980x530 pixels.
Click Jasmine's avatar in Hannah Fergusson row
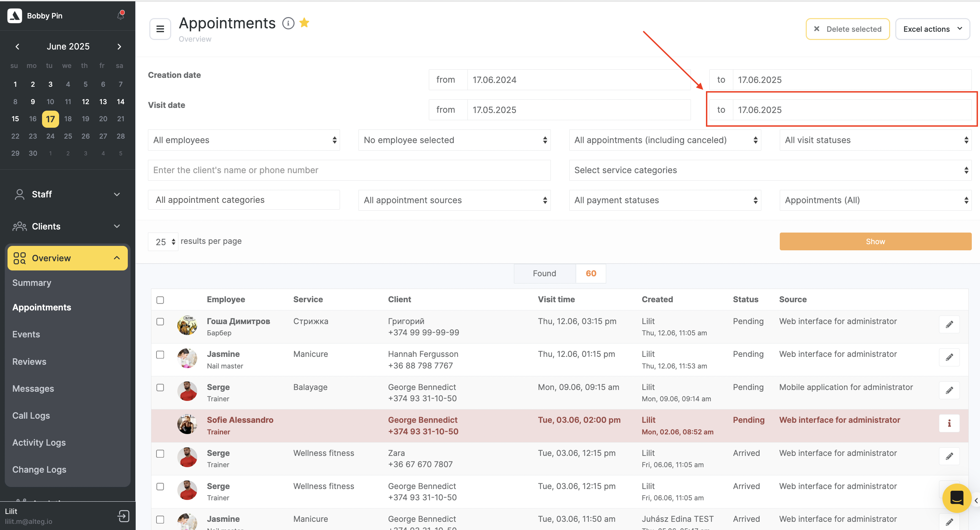click(187, 358)
